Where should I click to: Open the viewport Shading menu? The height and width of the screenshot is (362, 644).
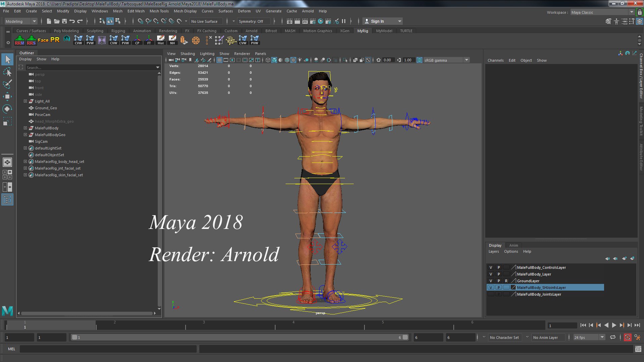[188, 54]
